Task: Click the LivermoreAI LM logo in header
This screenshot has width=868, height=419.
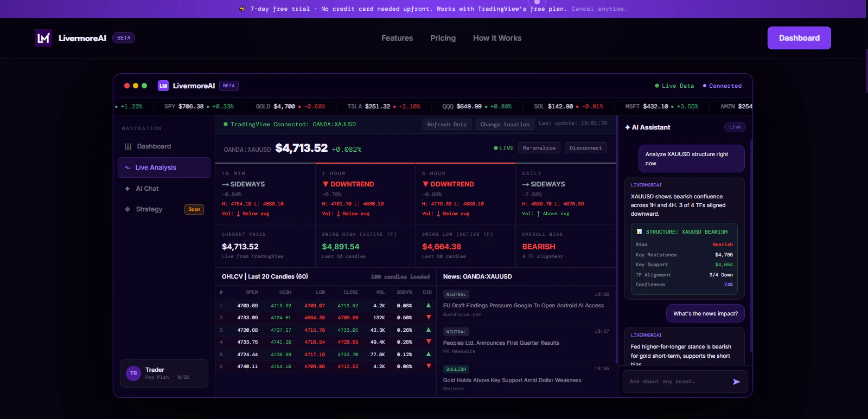Action: pyautogui.click(x=43, y=38)
